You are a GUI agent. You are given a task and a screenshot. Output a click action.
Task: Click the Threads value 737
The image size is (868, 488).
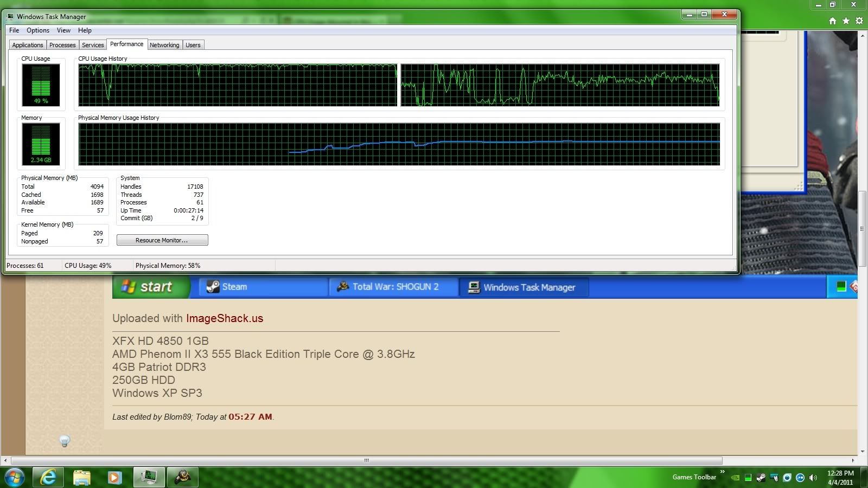199,195
